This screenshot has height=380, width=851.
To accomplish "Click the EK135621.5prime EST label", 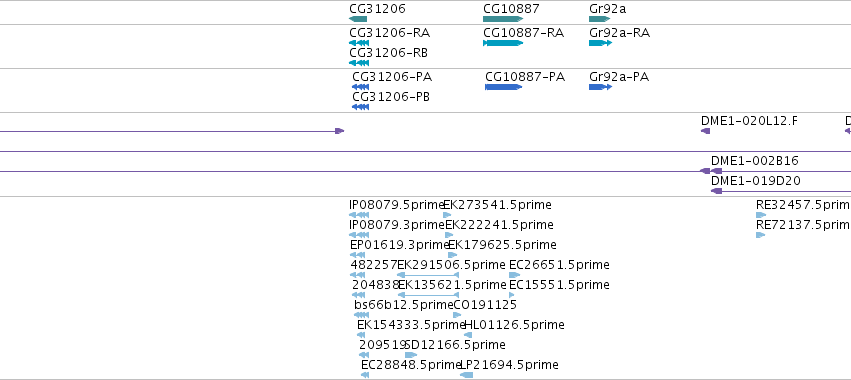I will coord(452,285).
